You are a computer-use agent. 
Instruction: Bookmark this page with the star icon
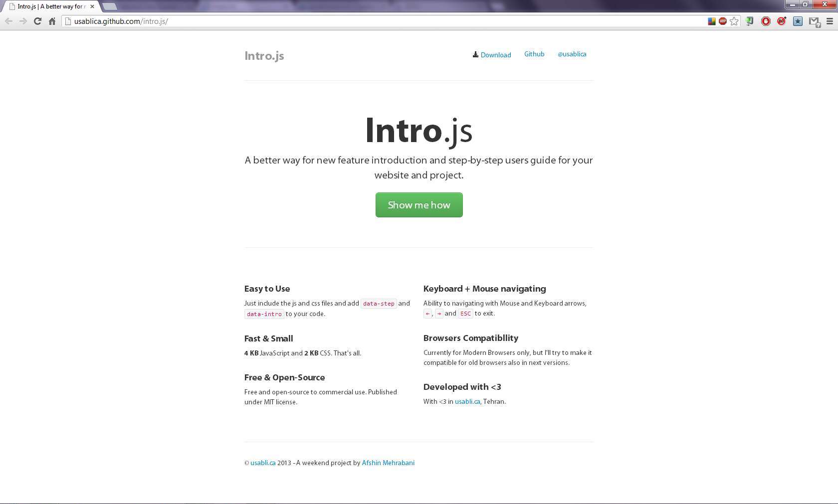tap(734, 21)
